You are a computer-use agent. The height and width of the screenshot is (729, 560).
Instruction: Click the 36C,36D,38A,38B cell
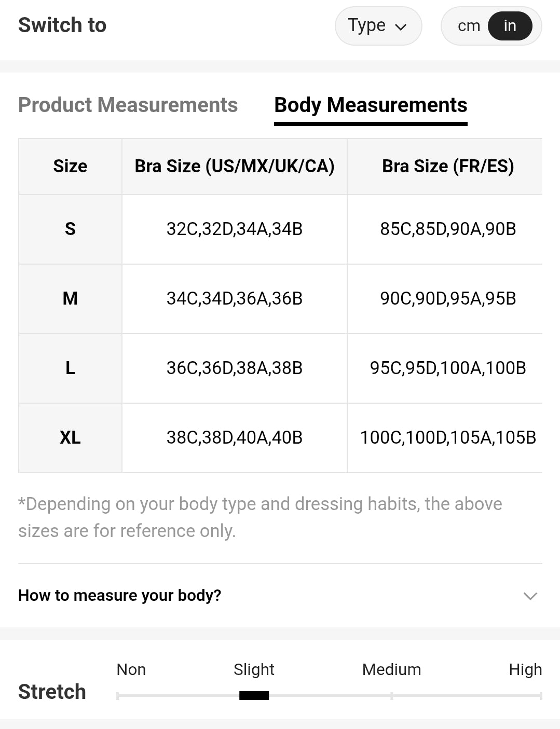[x=235, y=368]
